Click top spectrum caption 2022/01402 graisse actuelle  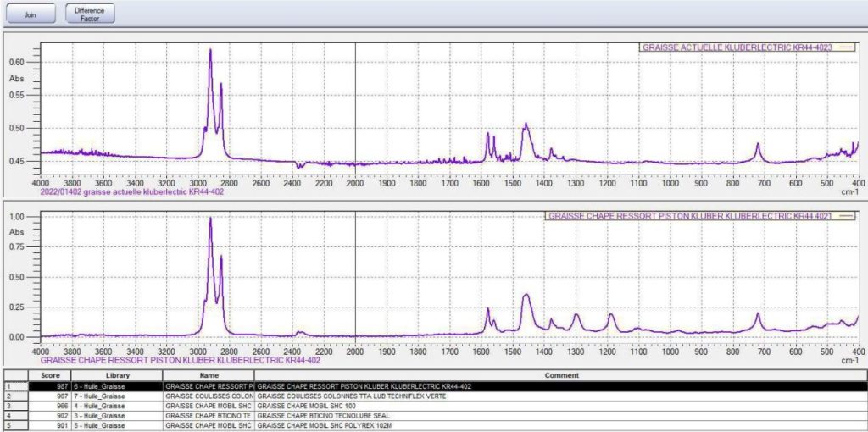[x=132, y=192]
